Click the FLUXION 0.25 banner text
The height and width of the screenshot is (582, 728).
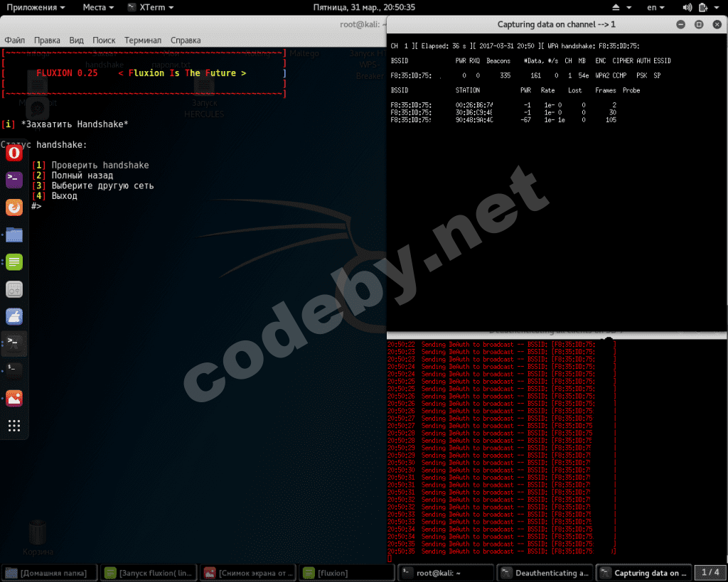click(x=67, y=73)
